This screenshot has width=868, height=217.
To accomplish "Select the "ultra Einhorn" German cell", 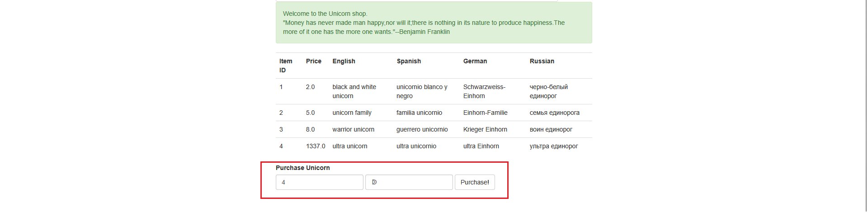I will 481,146.
